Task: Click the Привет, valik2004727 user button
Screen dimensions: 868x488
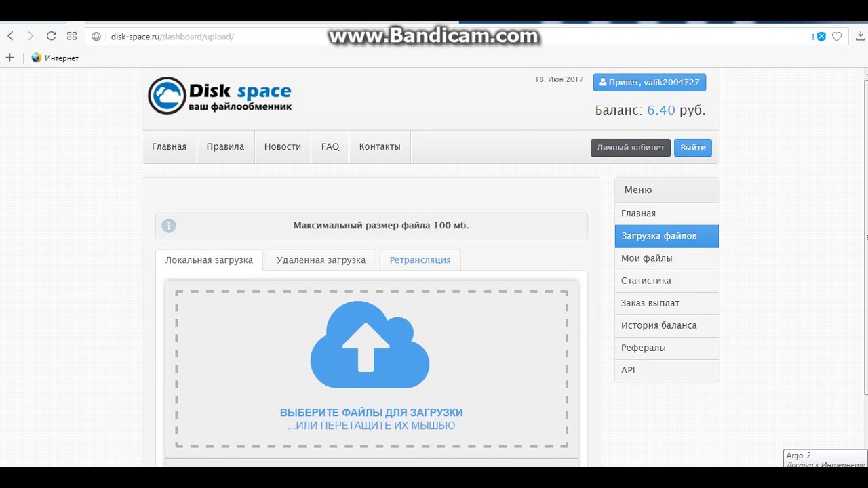Action: tap(650, 82)
